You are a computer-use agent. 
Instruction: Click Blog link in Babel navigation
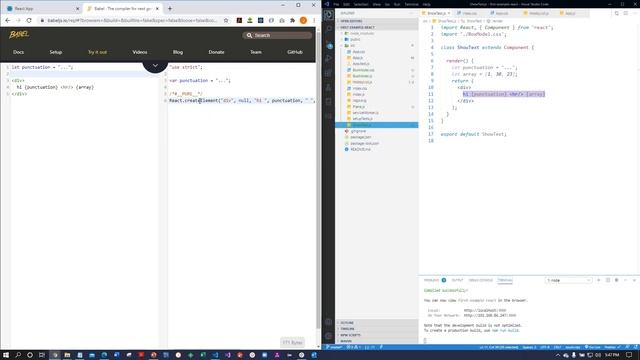click(x=178, y=52)
